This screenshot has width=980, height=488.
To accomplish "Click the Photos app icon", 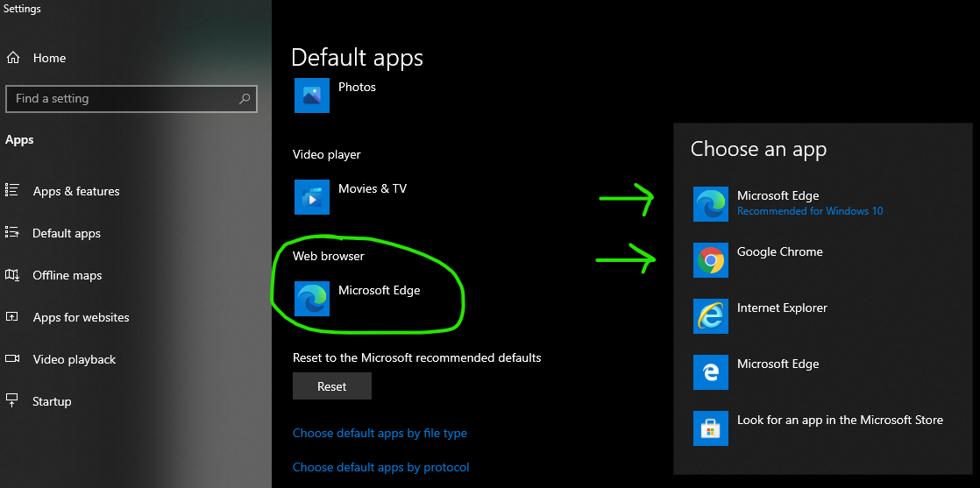I will pos(312,95).
